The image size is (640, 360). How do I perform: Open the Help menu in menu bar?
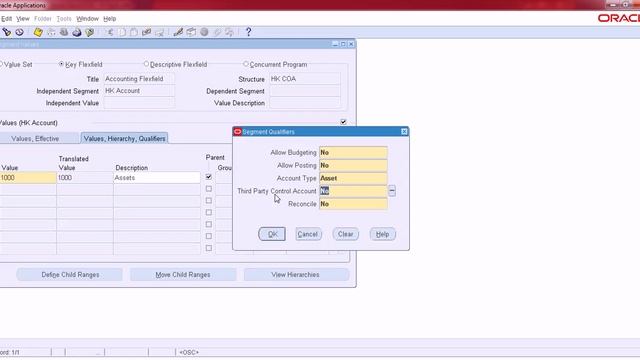click(109, 19)
